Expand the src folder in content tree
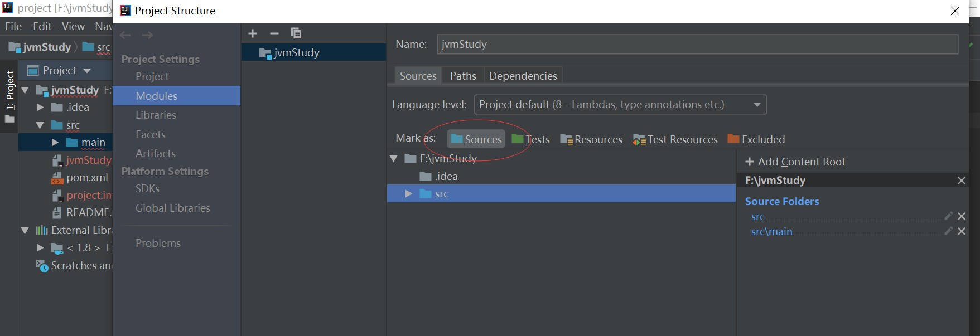Viewport: 980px width, 336px height. [x=409, y=194]
